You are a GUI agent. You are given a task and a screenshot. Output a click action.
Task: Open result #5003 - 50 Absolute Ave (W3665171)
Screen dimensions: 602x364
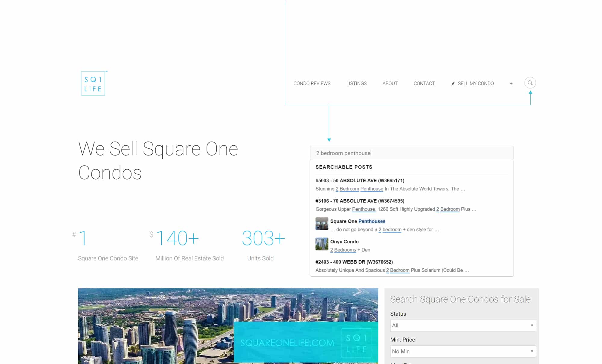(x=360, y=180)
